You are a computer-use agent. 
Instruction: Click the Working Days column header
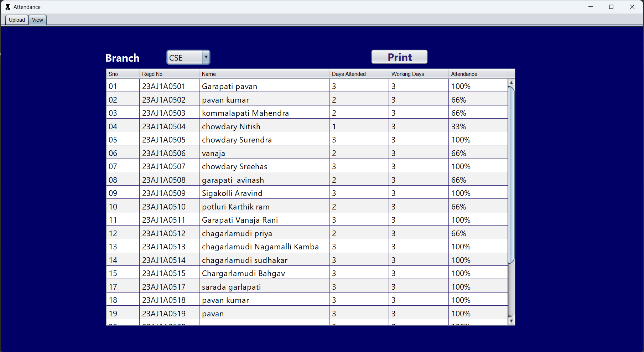419,74
